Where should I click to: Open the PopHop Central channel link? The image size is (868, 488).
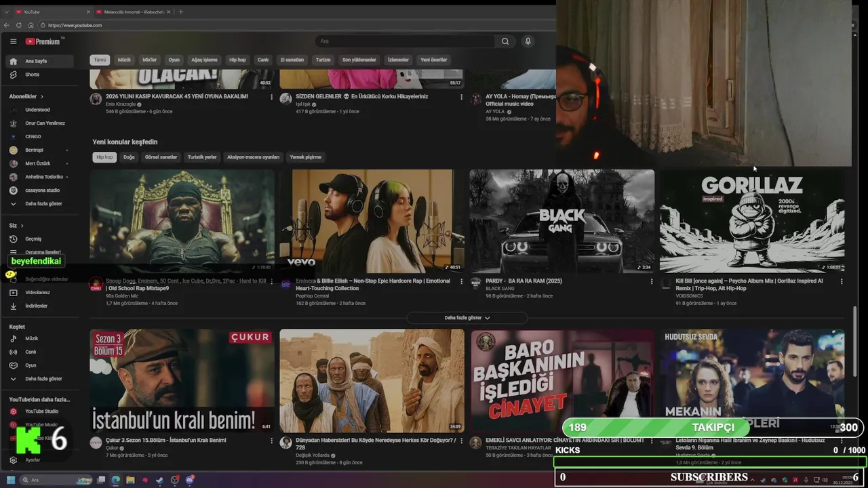[x=312, y=296]
